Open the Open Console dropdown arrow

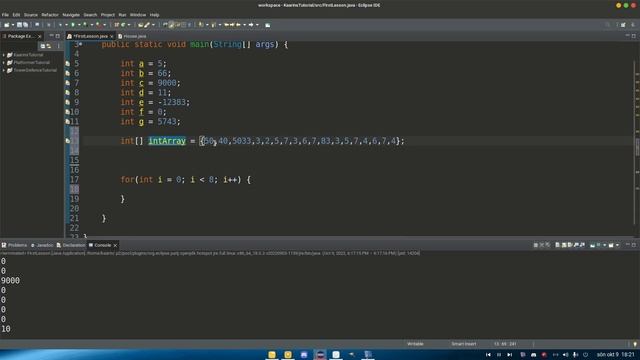(617, 245)
